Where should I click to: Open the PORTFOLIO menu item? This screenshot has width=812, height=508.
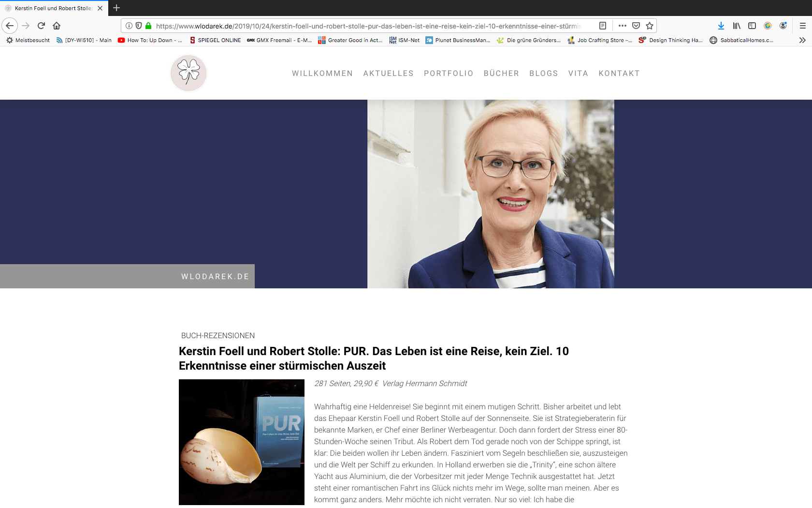point(449,74)
